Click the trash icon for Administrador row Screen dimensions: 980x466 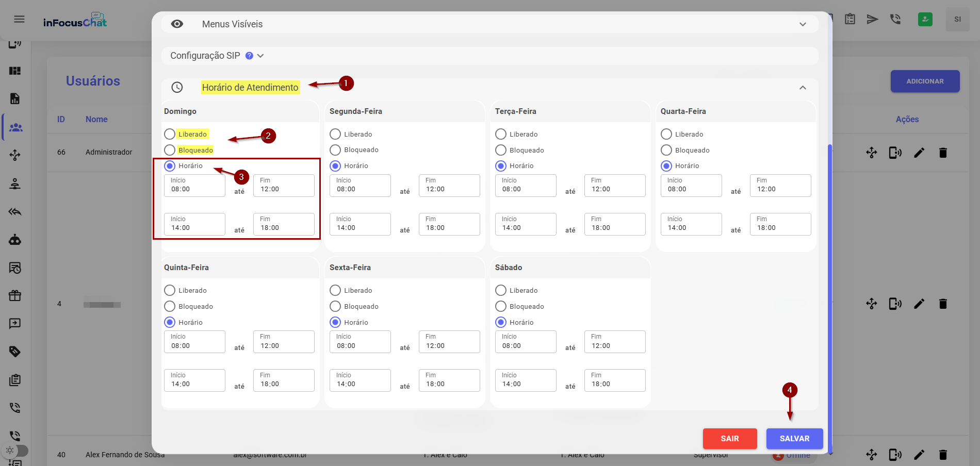[x=943, y=153]
